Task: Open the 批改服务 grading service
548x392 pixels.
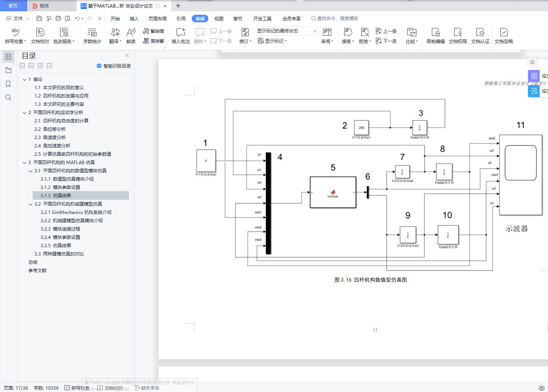Action: (64, 36)
